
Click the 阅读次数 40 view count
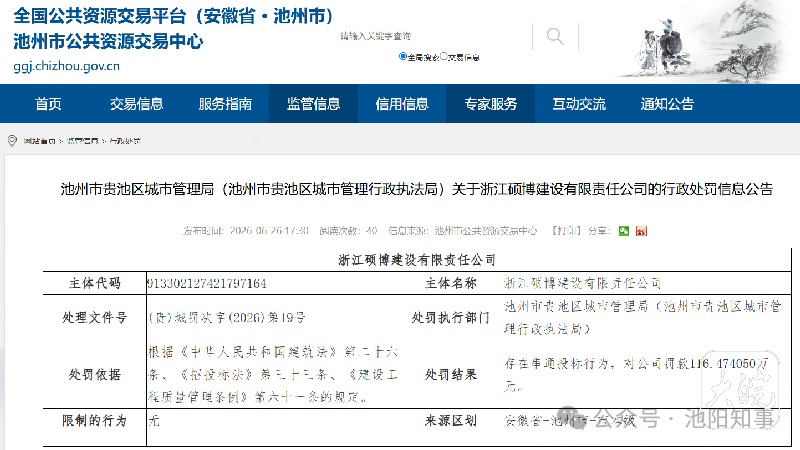348,231
